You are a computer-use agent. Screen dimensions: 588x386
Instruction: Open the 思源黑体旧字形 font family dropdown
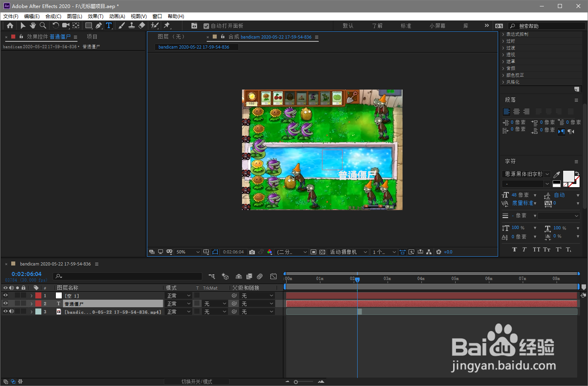[526, 174]
